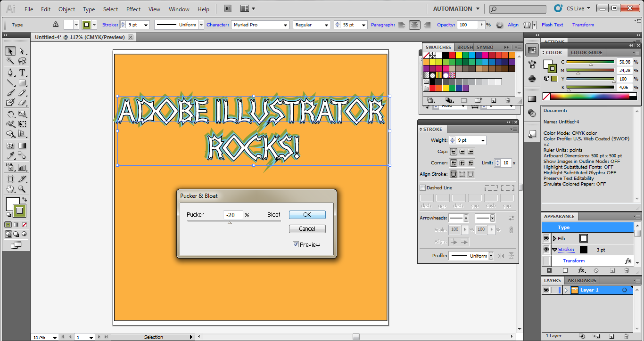This screenshot has height=341, width=644.
Task: Choose the Rectangle tool
Action: 22,82
